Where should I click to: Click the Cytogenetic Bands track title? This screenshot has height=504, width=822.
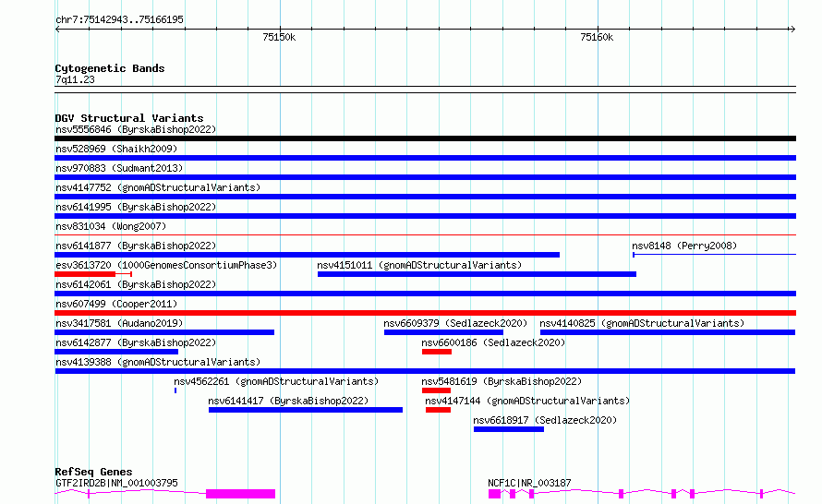click(110, 68)
